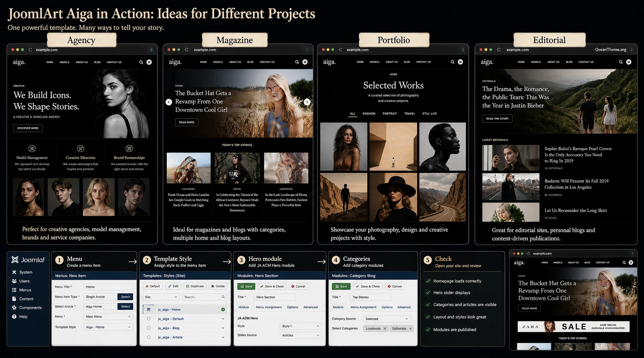Open Template Style dropdown showing Aiga - Home
This screenshot has width=644, height=358.
point(108,327)
